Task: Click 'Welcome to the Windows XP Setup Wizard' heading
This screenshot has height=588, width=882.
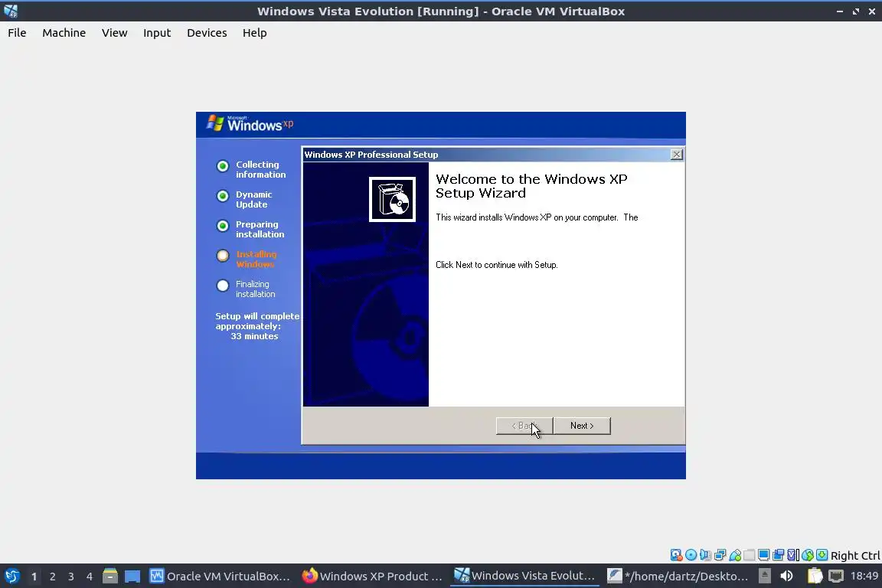Action: coord(531,186)
